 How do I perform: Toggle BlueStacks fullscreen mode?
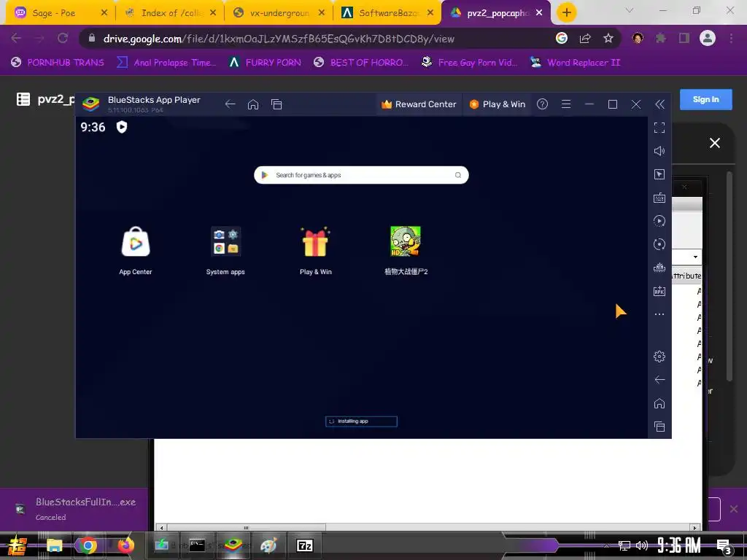coord(659,128)
